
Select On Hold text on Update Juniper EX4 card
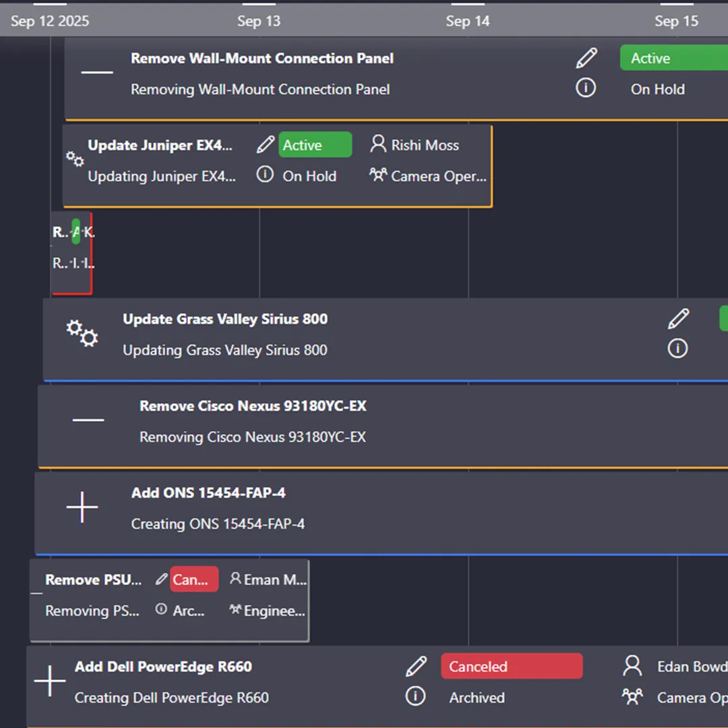[309, 177]
